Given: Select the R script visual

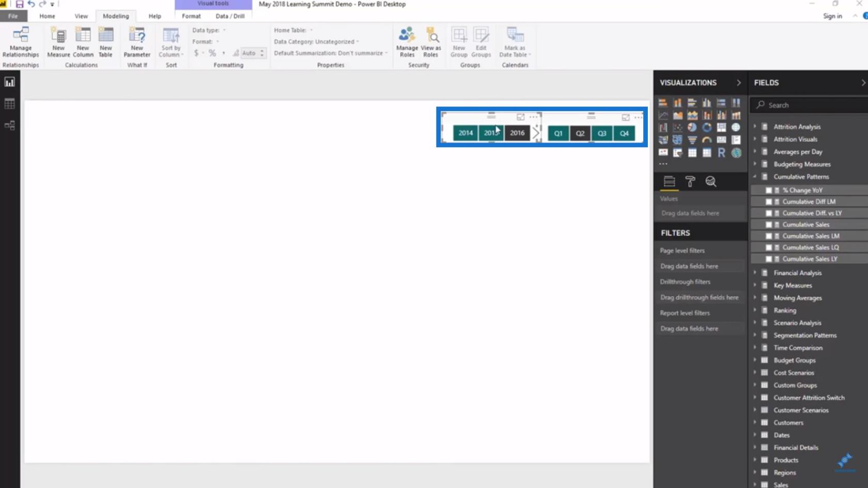Looking at the screenshot, I should coord(721,152).
